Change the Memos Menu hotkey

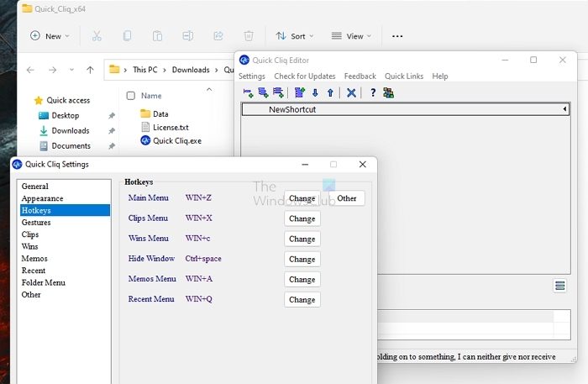point(302,279)
